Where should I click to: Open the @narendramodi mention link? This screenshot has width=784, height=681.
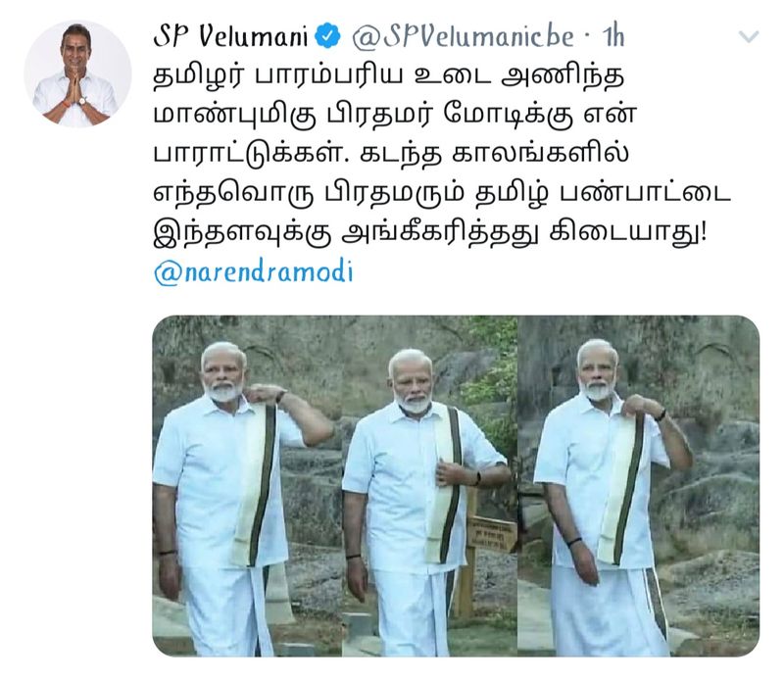254,272
